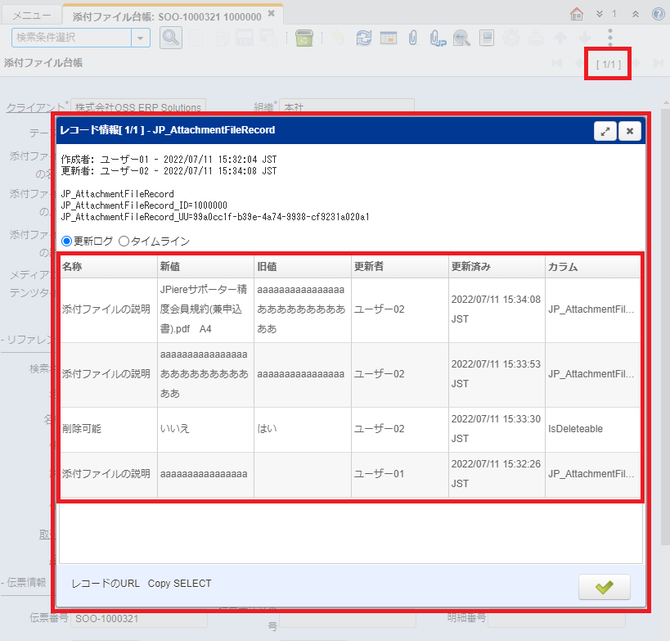Click the blue help question-mark icon
The height and width of the screenshot is (641, 670).
[x=658, y=14]
